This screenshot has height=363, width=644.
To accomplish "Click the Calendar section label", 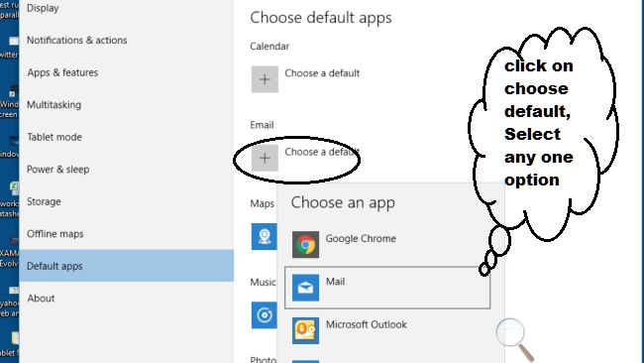I will (269, 46).
